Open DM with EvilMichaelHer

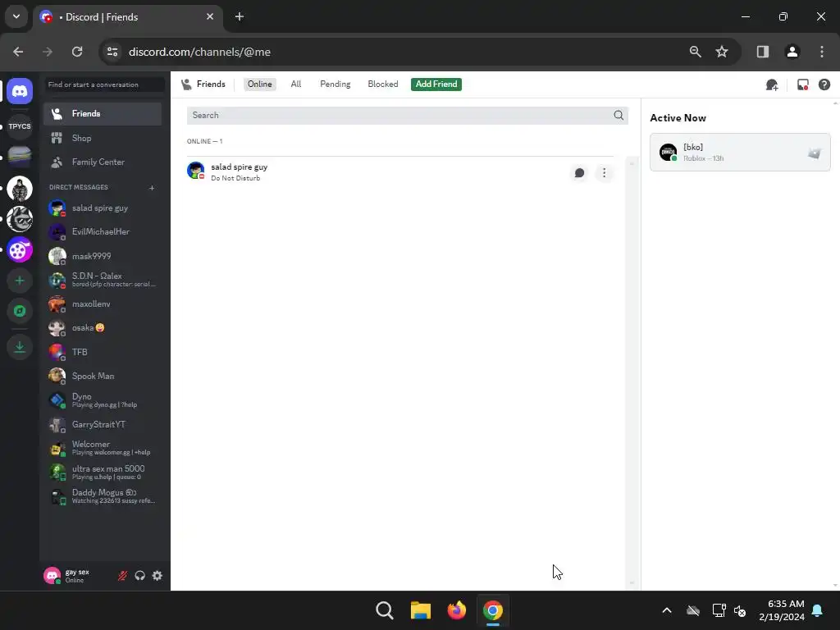pyautogui.click(x=103, y=231)
